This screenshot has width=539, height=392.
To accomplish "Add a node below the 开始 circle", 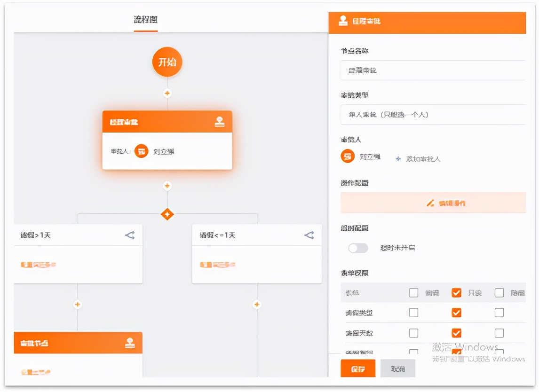I will pos(167,94).
